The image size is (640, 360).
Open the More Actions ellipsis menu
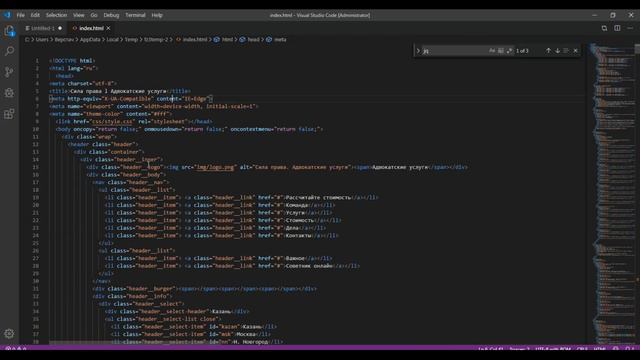[x=630, y=28]
